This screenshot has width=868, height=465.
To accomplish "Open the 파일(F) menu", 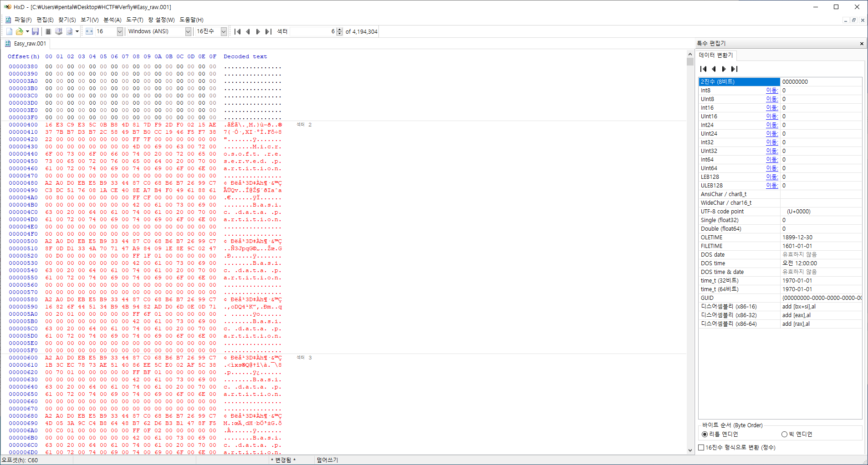I will pos(23,20).
